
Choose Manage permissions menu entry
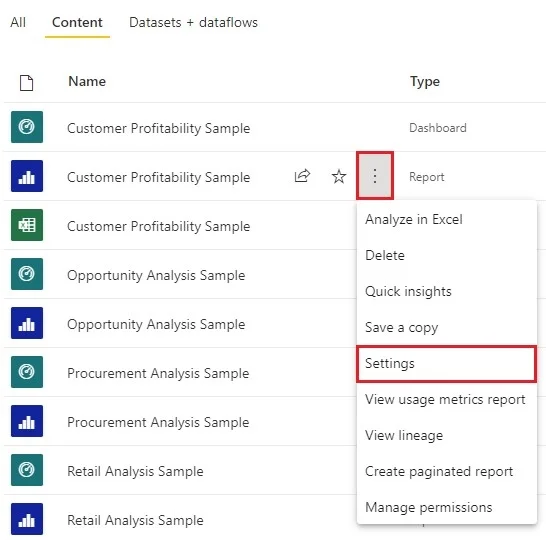point(429,508)
